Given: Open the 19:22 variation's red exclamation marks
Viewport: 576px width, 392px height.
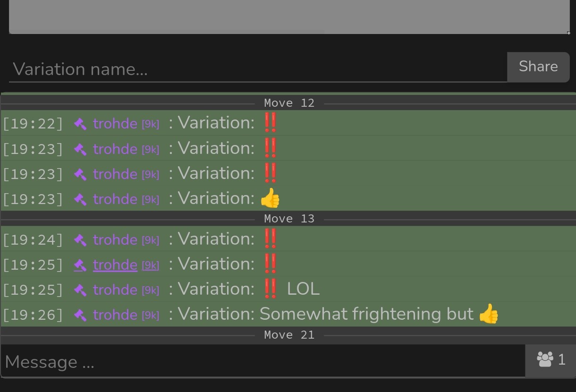Looking at the screenshot, I should (x=270, y=122).
